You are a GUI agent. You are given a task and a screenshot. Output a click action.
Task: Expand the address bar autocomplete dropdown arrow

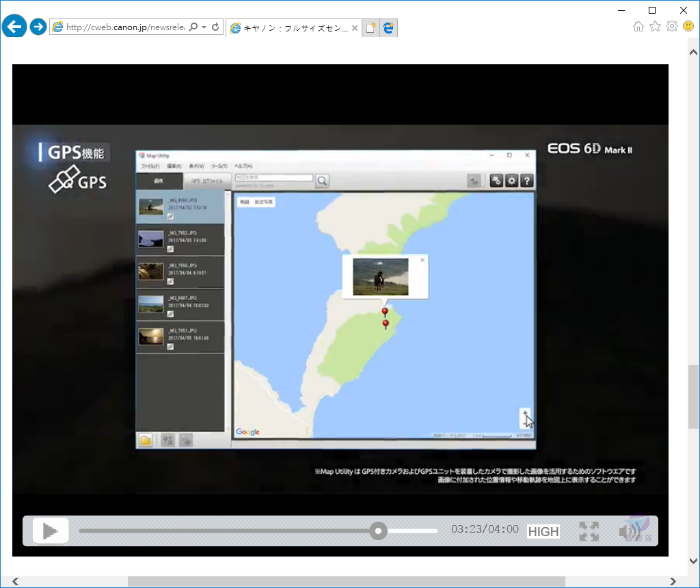pos(204,27)
